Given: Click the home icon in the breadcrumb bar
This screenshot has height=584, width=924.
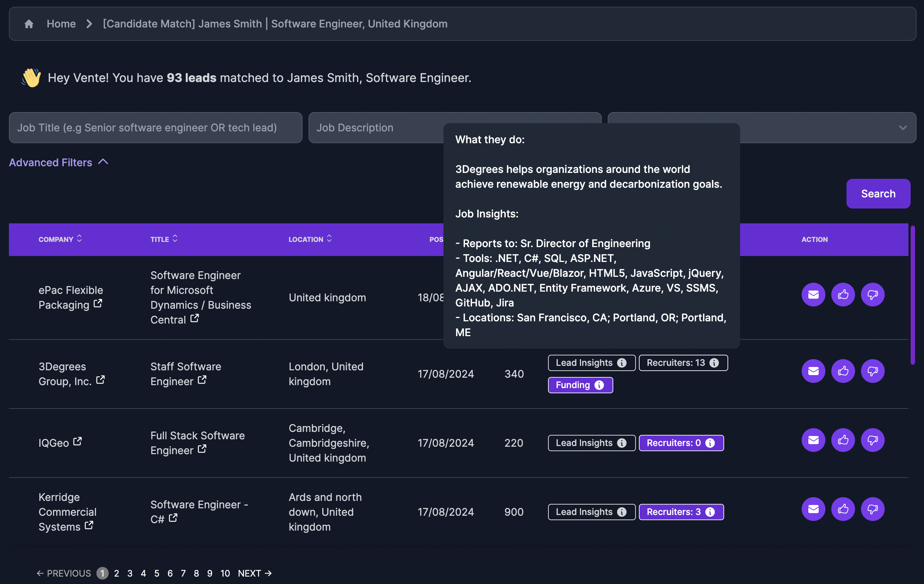Looking at the screenshot, I should [x=29, y=24].
